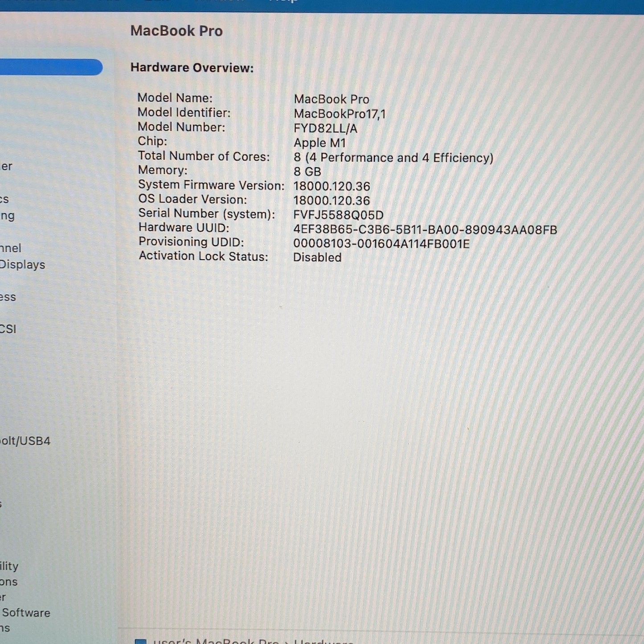
Task: Click the 'Activation Lock Status:' label
Action: [203, 256]
